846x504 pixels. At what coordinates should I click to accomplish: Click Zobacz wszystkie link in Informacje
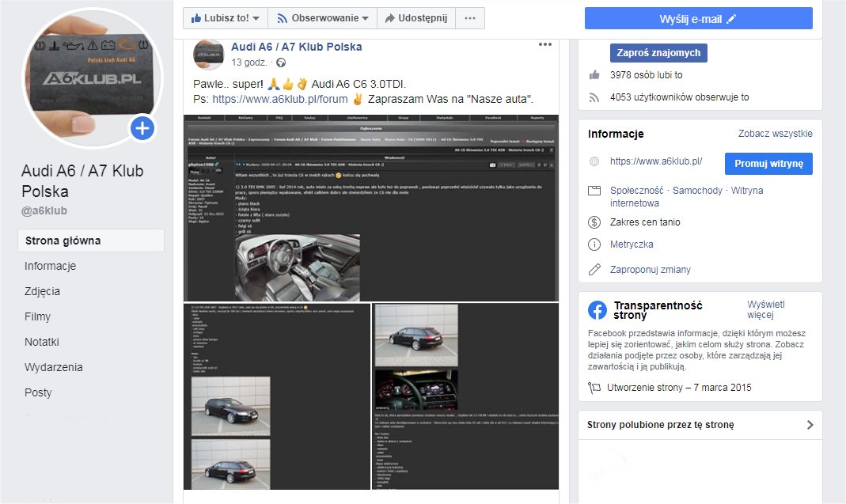775,133
